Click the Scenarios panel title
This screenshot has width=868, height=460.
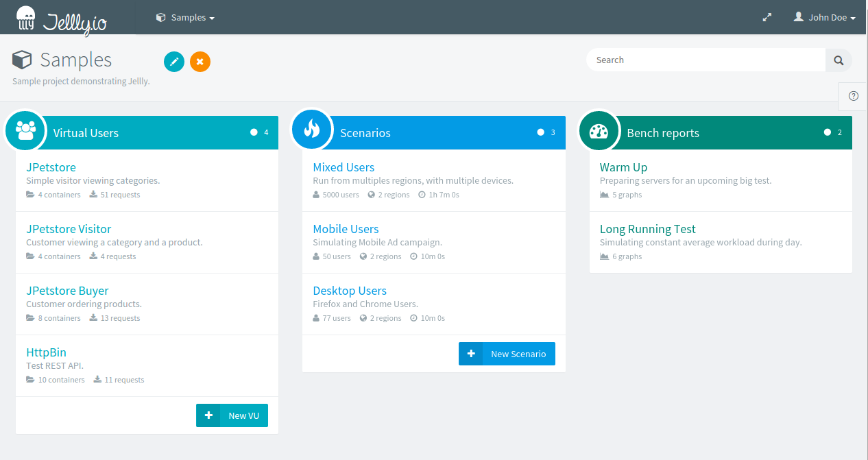365,133
